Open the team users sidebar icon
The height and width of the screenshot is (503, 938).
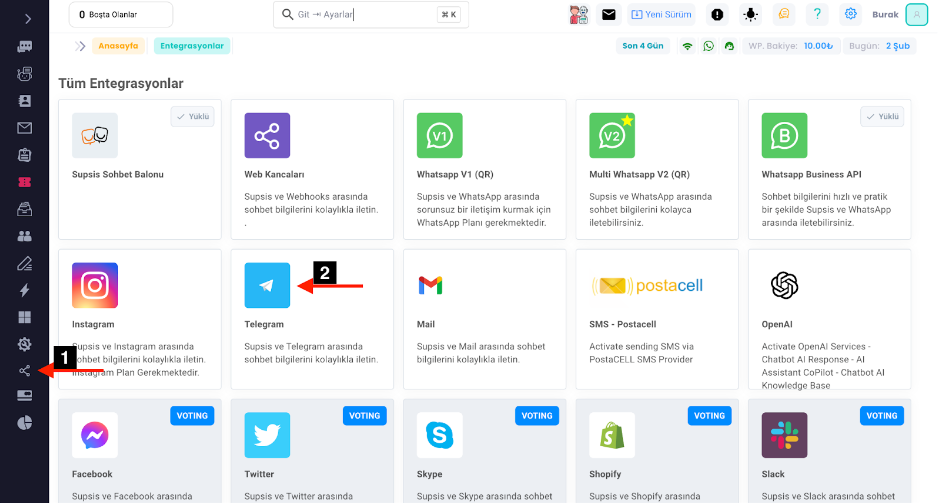click(25, 236)
